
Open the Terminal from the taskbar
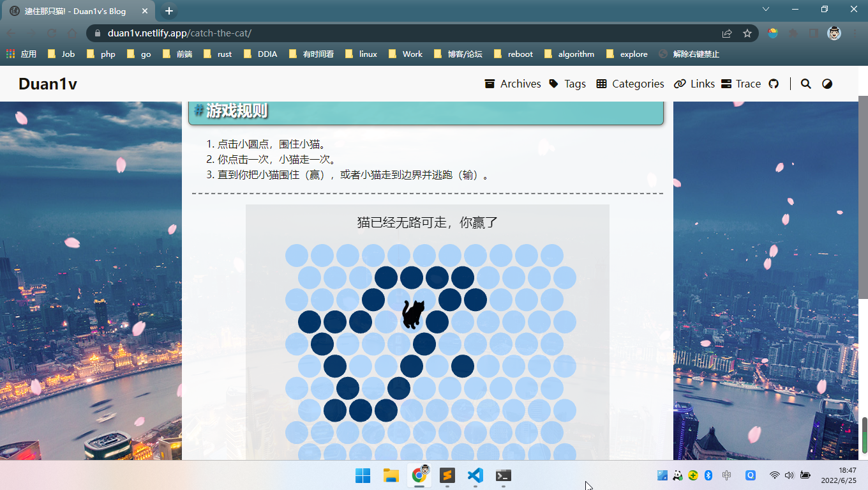pos(504,475)
